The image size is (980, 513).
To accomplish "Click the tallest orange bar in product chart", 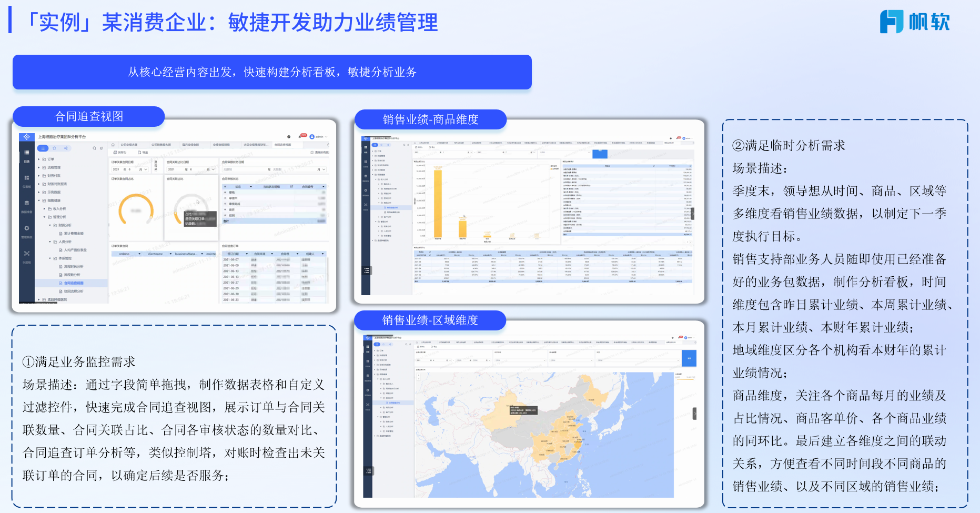I will click(x=438, y=203).
